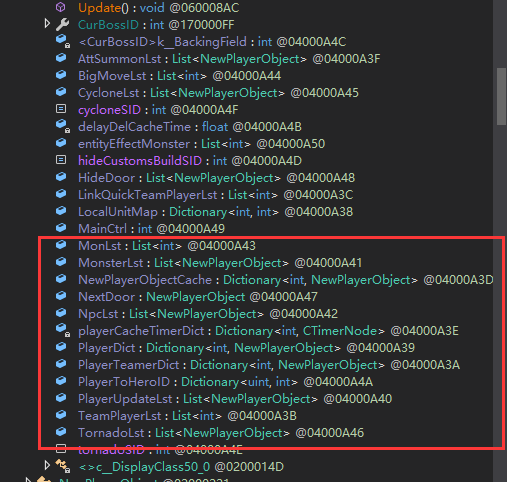Click the Update() method cube icon

pos(61,7)
